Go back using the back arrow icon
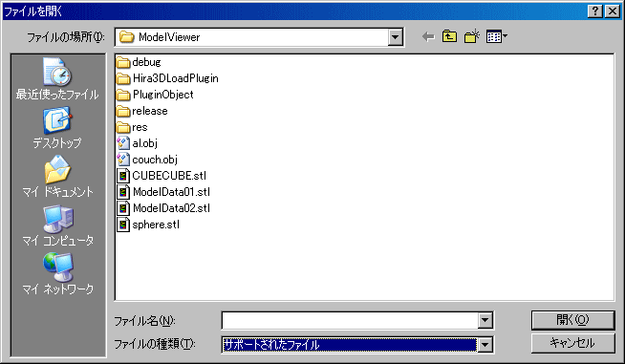The width and height of the screenshot is (625, 364). click(428, 37)
